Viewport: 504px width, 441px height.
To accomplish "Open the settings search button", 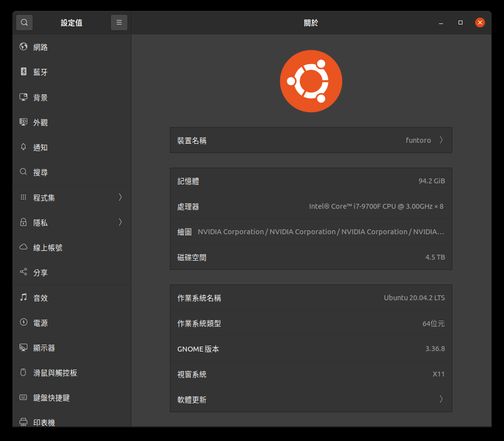I will point(24,22).
